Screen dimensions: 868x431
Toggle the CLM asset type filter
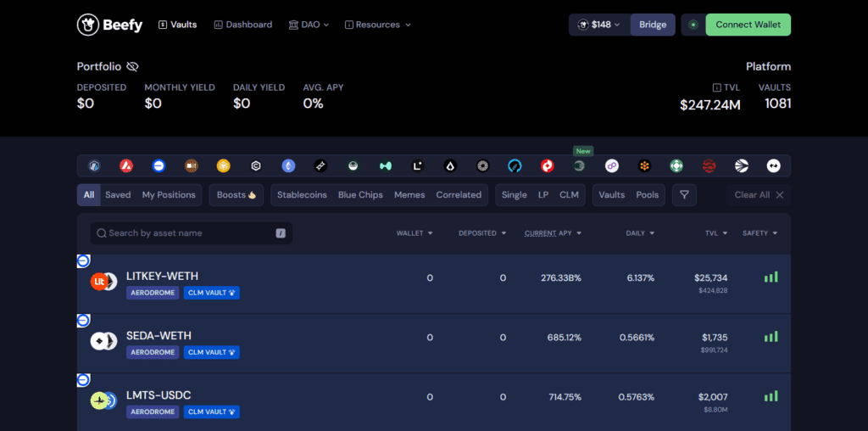tap(569, 195)
